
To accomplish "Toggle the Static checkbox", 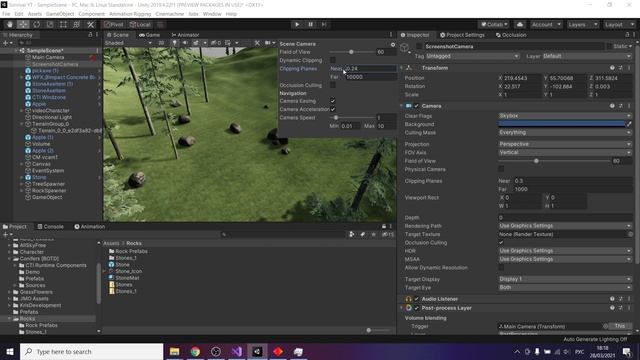I will click(x=609, y=47).
